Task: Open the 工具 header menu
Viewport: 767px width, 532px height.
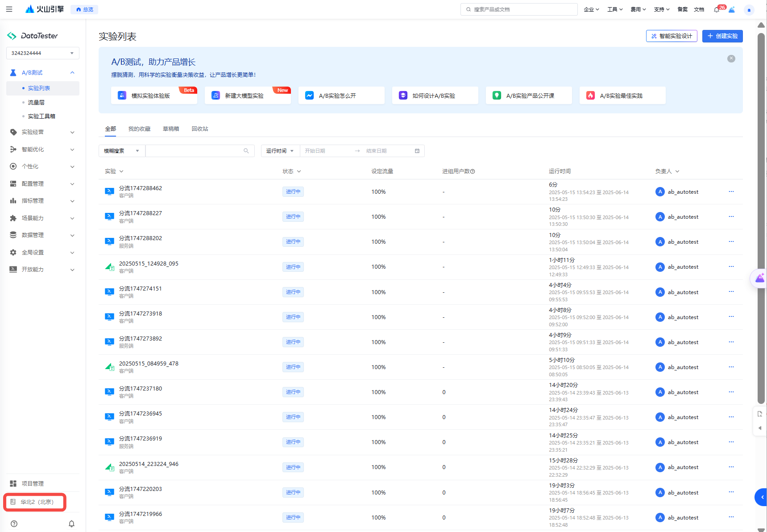Action: point(615,9)
